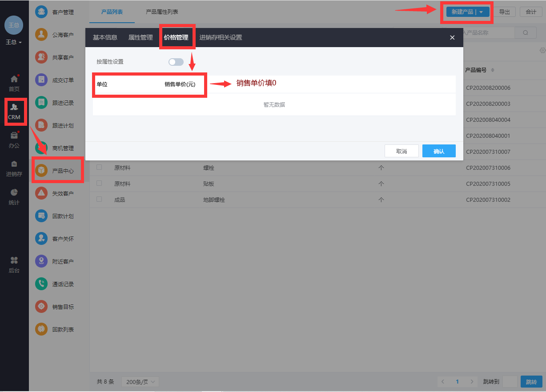The image size is (546, 392).
Task: Open 跟进记录 in the sidebar
Action: [x=54, y=103]
